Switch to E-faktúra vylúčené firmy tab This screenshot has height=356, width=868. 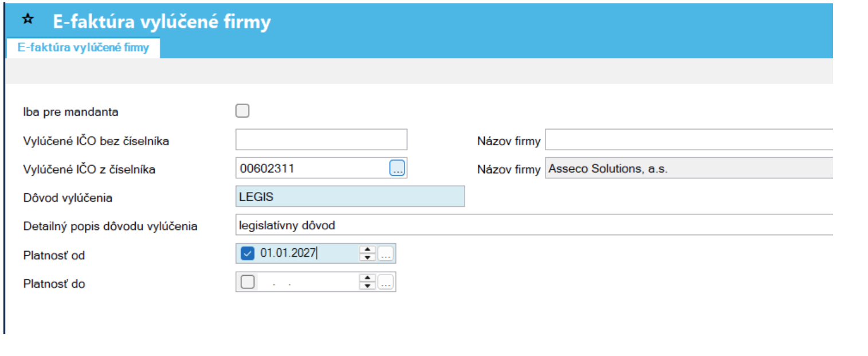click(x=83, y=48)
